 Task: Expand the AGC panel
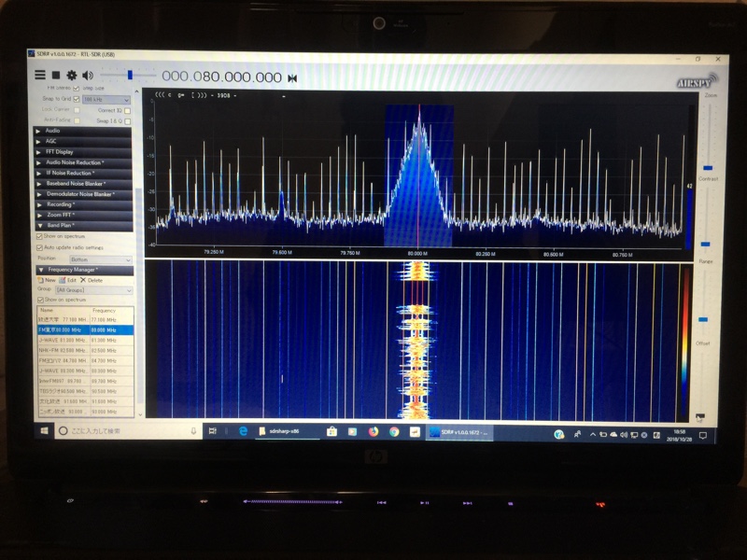(83, 141)
